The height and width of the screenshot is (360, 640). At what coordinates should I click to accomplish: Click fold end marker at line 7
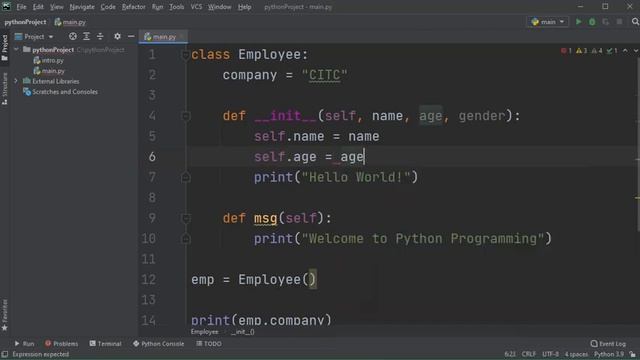[x=185, y=178]
